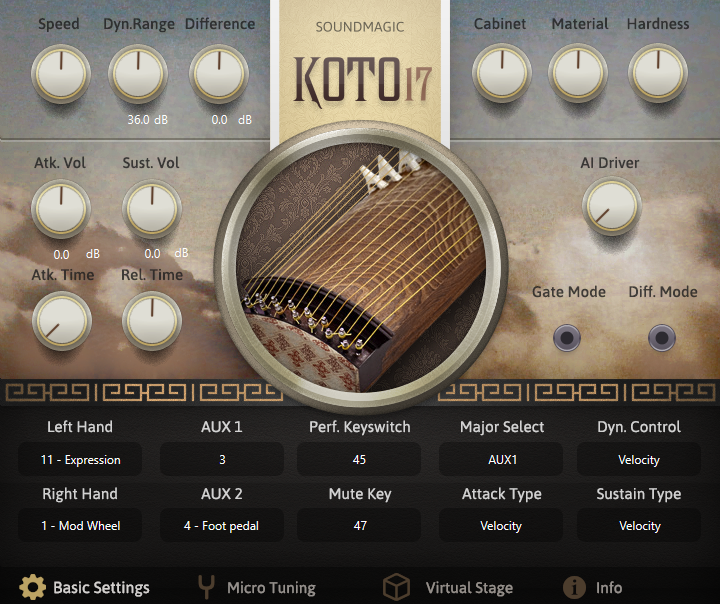Click the Speed knob
Image resolution: width=720 pixels, height=604 pixels.
[x=60, y=74]
